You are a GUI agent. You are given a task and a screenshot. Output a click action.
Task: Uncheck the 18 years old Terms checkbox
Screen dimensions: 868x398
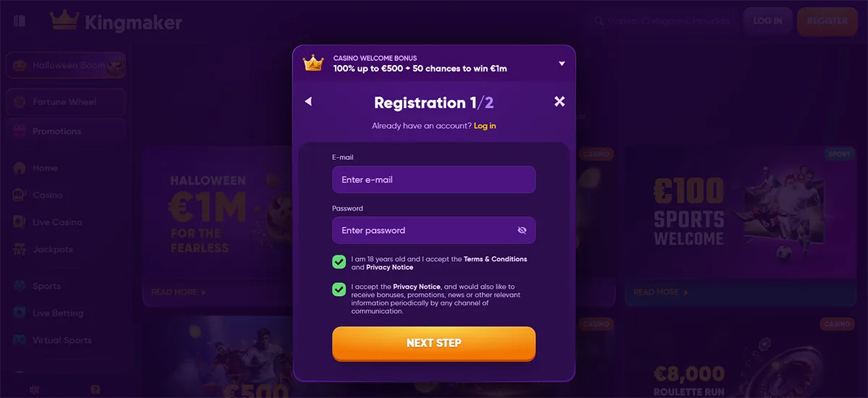click(339, 262)
